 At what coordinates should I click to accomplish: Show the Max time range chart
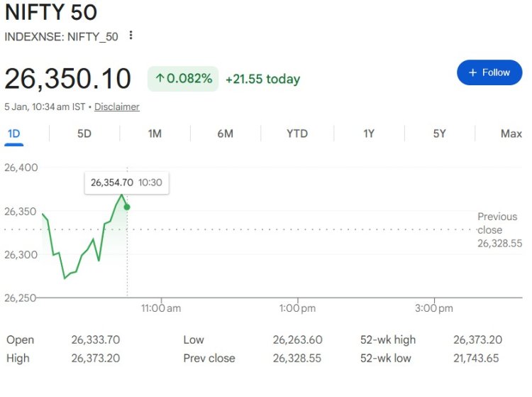pyautogui.click(x=511, y=134)
